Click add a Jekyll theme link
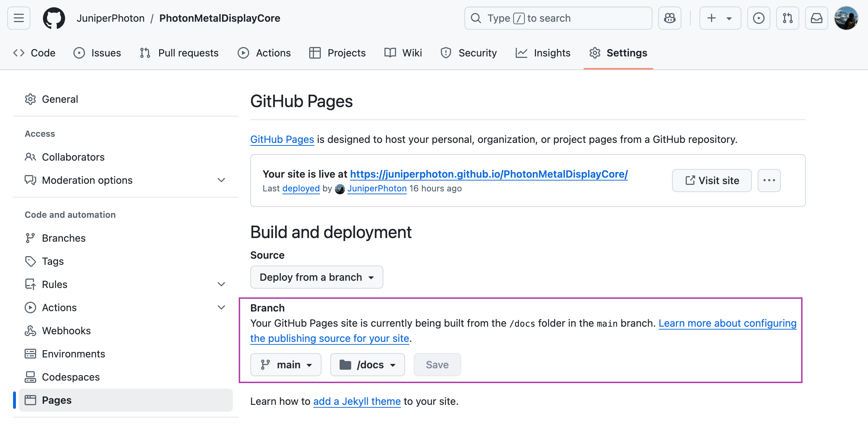The height and width of the screenshot is (424, 868). [x=357, y=401]
